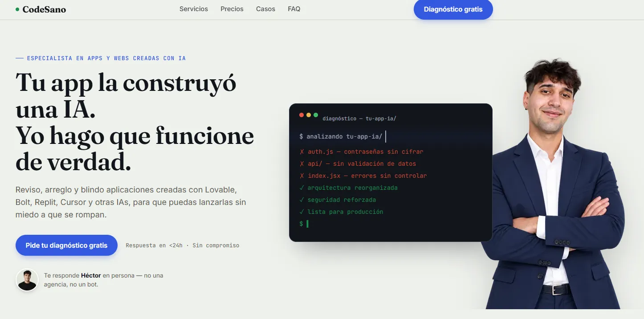The height and width of the screenshot is (319, 644).
Task: Click text seguridad reforzada
Action: 342,200
